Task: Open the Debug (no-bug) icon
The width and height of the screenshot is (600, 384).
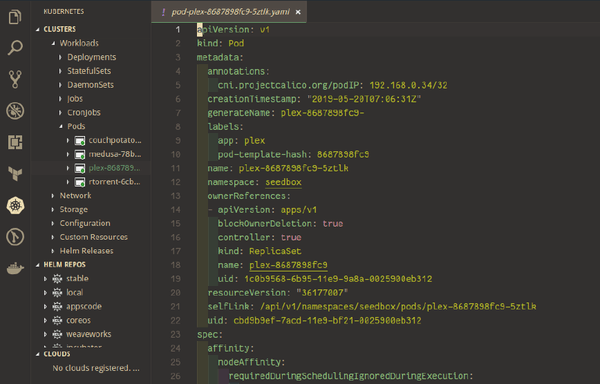Action: [x=15, y=111]
